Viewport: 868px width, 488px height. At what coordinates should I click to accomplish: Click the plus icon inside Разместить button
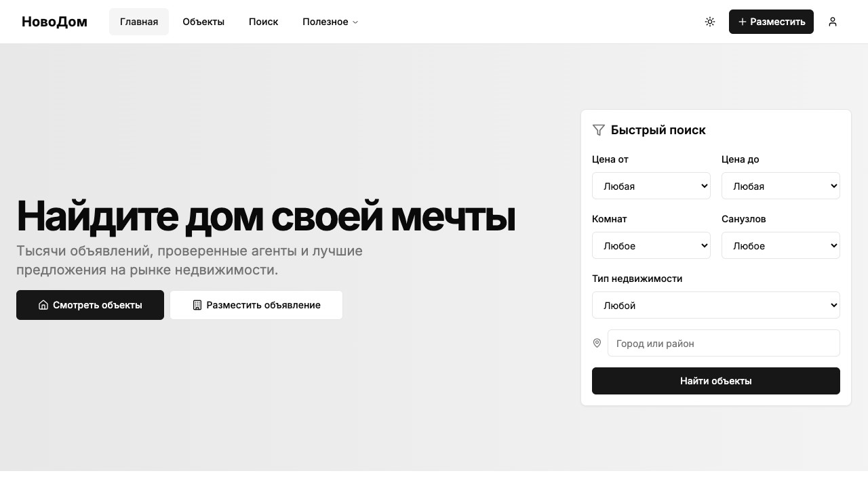[743, 22]
